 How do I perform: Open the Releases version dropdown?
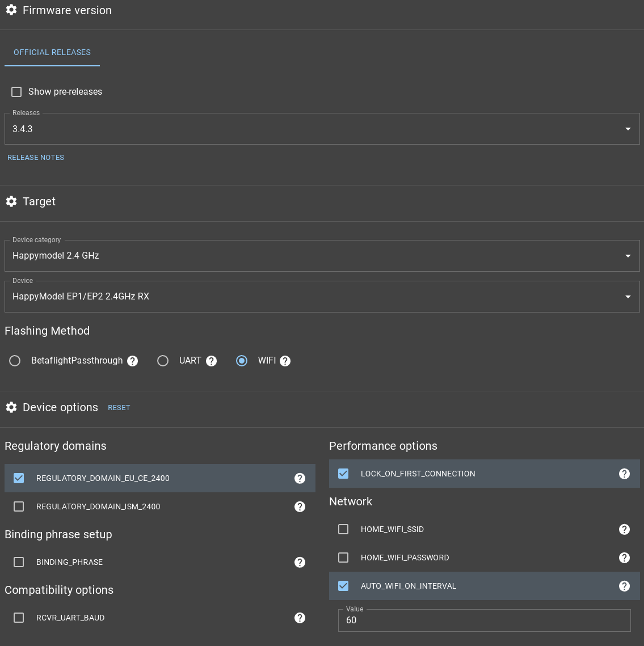pos(322,129)
